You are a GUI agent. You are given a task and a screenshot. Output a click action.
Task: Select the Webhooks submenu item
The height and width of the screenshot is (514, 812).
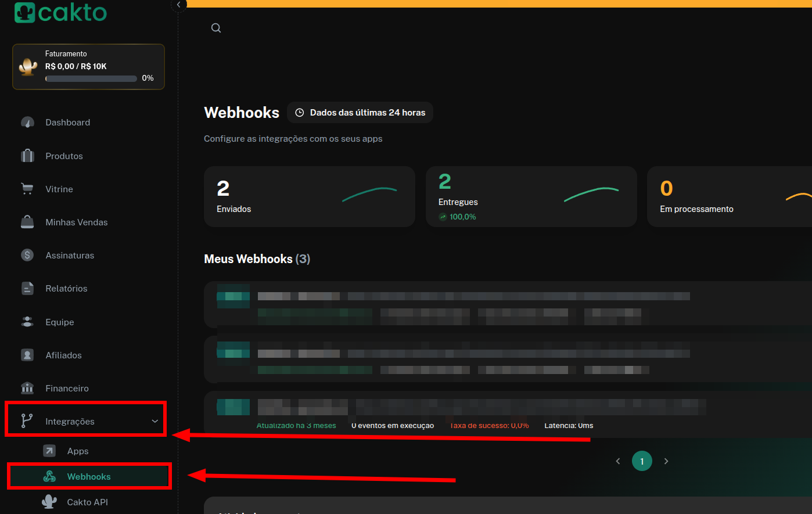pos(89,476)
